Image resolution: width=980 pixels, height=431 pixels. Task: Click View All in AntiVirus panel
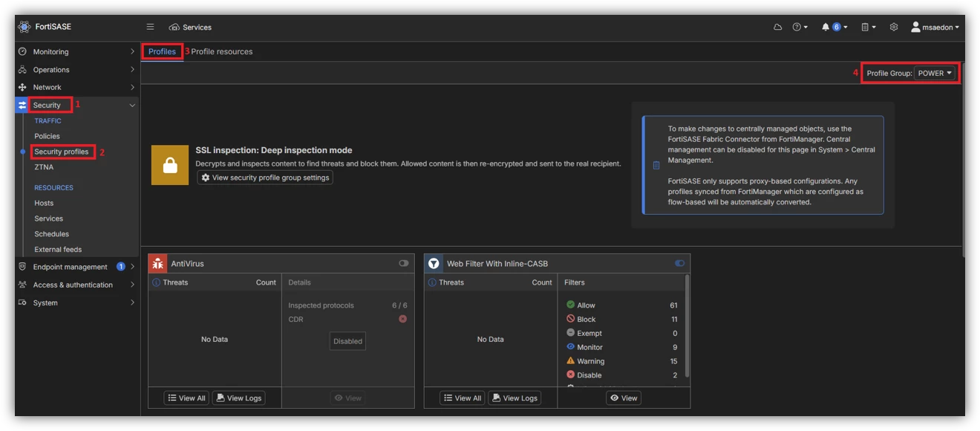[x=186, y=398]
